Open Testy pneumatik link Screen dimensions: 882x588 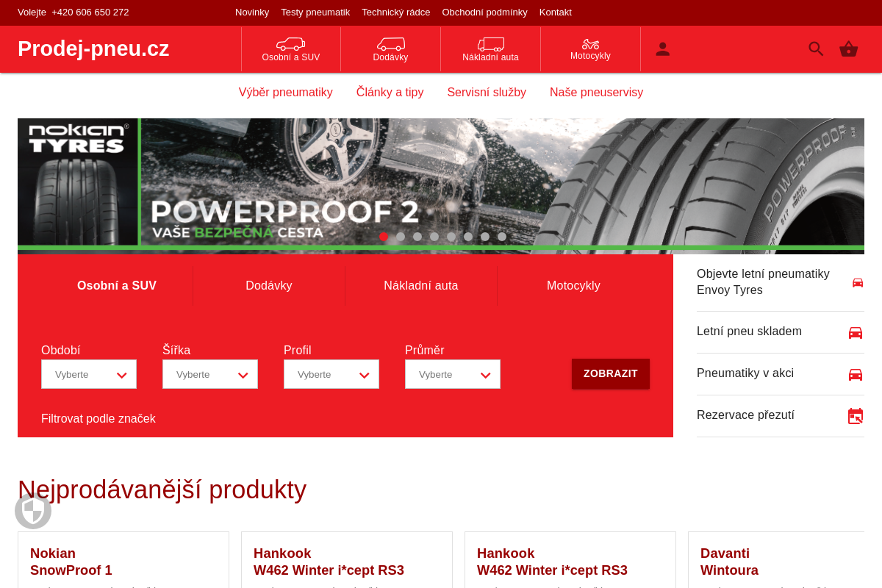click(315, 12)
